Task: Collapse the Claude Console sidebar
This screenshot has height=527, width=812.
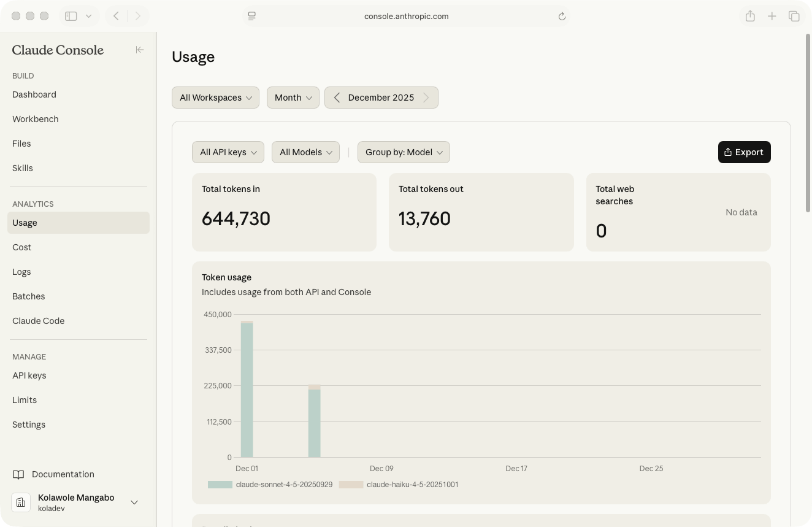Action: pyautogui.click(x=140, y=50)
